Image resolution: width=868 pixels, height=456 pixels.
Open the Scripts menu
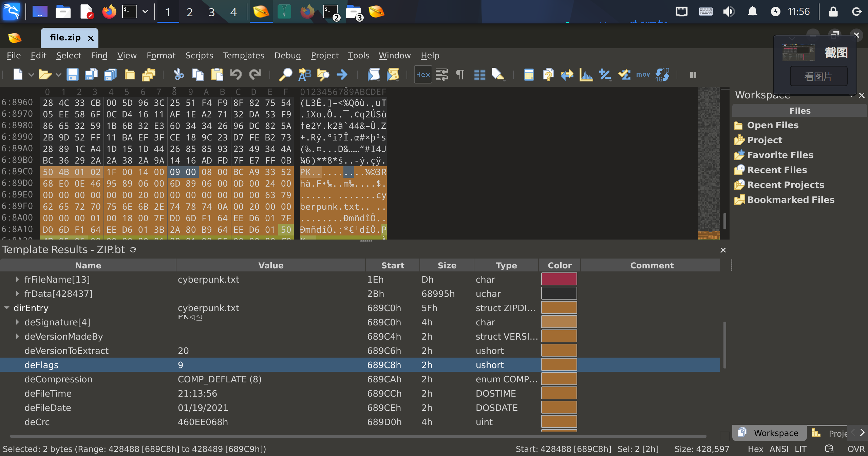point(199,55)
